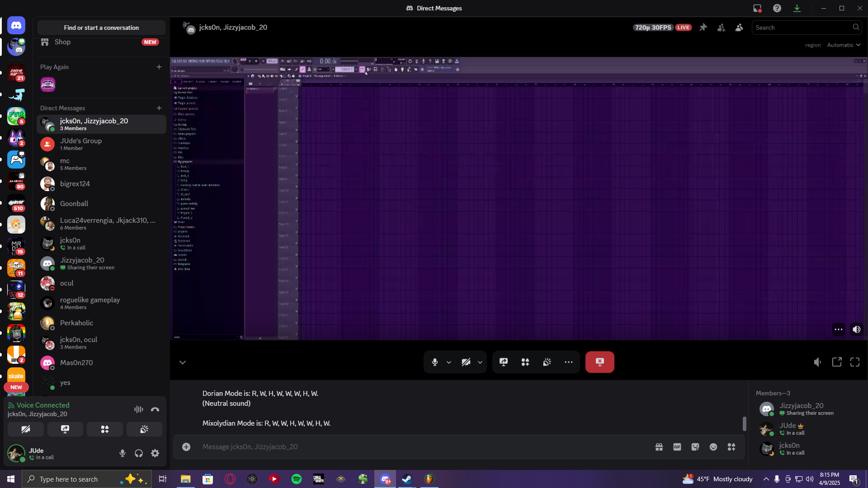Disconnect from the call with the red button
Image resolution: width=868 pixels, height=488 pixels.
coord(599,362)
